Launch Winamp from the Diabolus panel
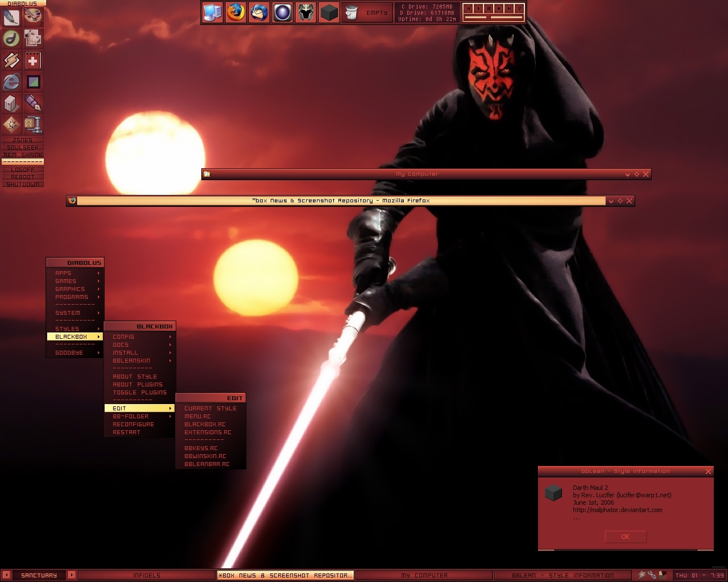728x582 pixels. coord(11,60)
